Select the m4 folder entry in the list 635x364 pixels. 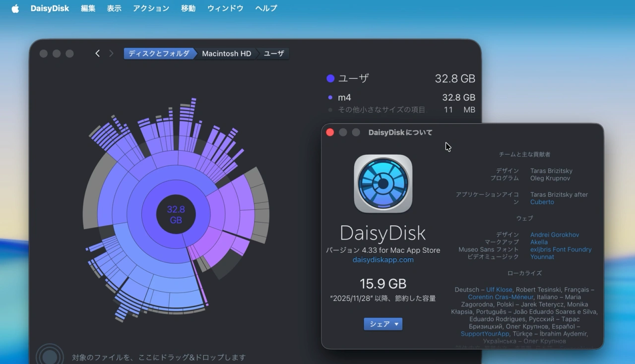click(344, 97)
